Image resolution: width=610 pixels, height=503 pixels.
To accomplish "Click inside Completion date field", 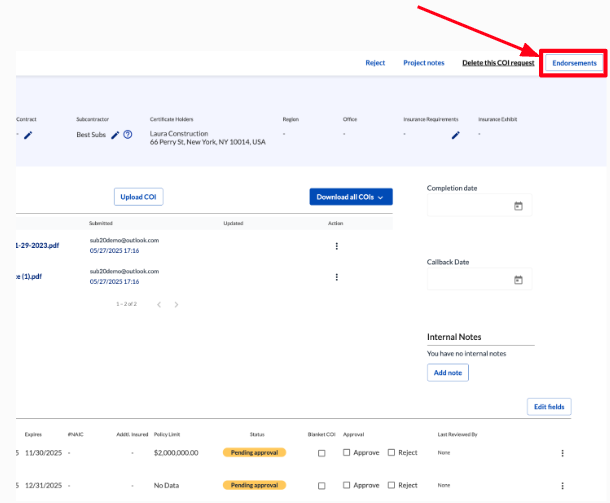I will tap(479, 205).
